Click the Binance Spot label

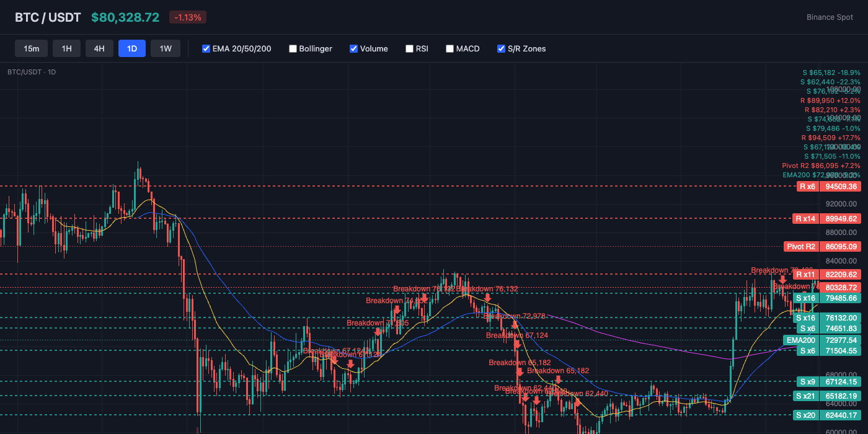pos(830,17)
